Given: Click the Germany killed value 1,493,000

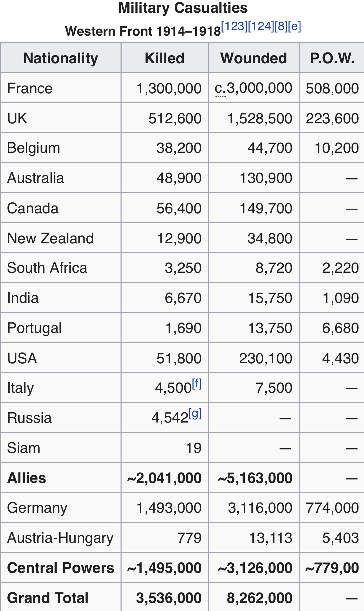Looking at the screenshot, I should (x=169, y=508).
